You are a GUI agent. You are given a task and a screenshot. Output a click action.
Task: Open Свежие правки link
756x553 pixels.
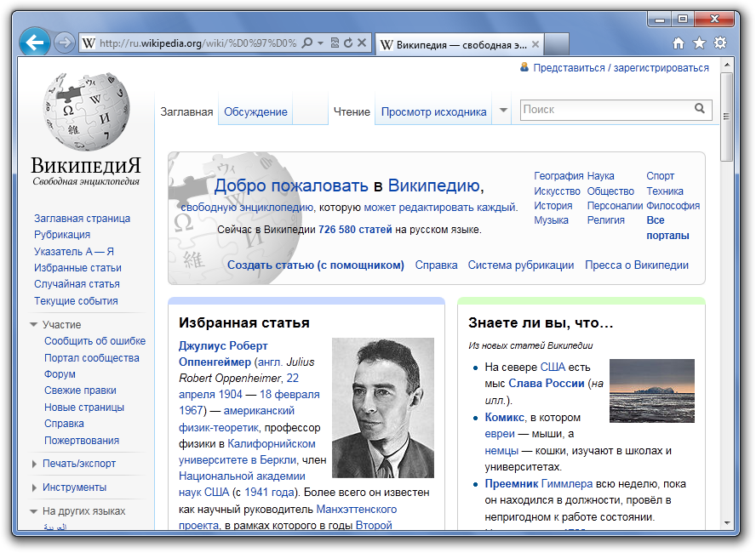pos(80,391)
